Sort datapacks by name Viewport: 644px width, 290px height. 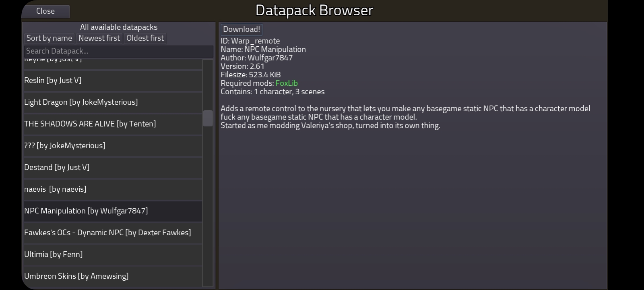pos(49,38)
